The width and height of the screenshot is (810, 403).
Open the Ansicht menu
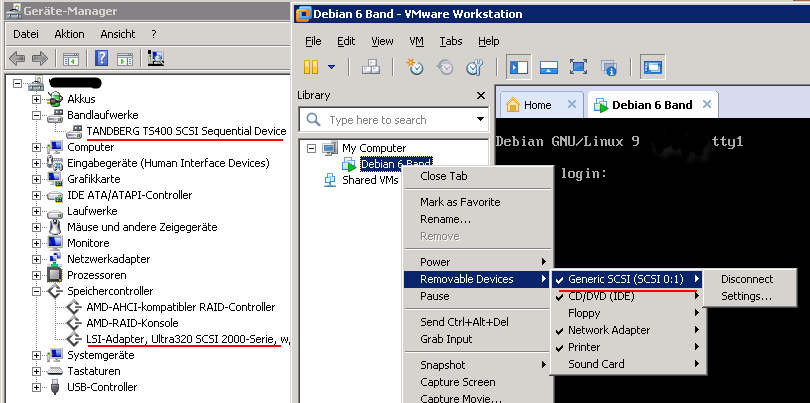click(117, 34)
